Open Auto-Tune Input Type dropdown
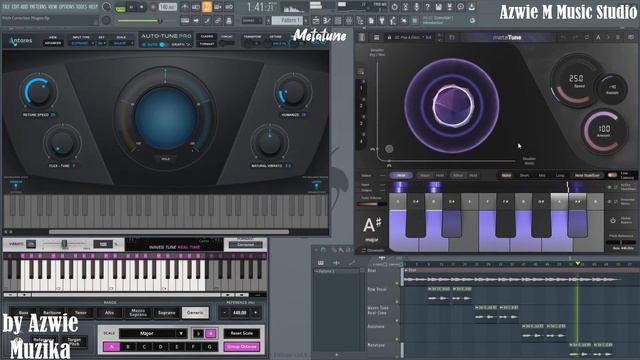Viewport: 640px width, 360px height. pyautogui.click(x=81, y=43)
